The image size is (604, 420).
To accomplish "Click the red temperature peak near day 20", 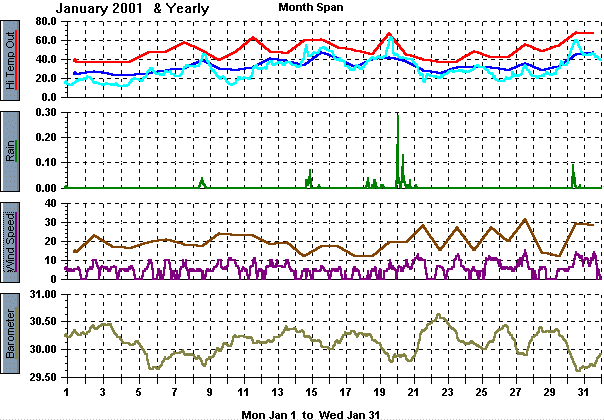I will coord(388,34).
